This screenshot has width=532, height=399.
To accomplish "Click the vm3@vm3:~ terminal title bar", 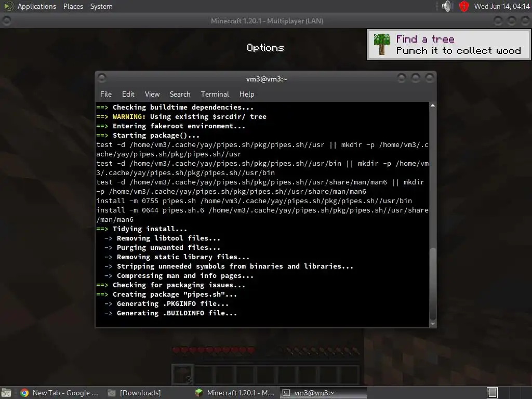I will pos(267,79).
